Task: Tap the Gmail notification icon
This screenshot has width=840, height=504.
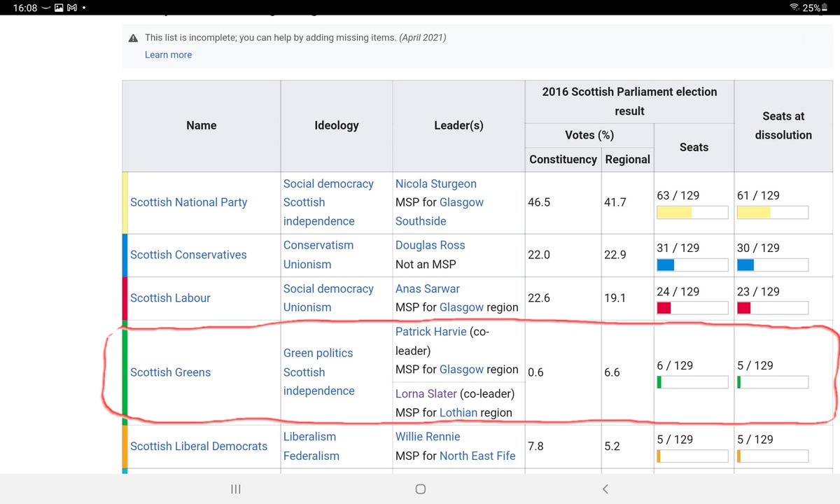Action: point(71,8)
